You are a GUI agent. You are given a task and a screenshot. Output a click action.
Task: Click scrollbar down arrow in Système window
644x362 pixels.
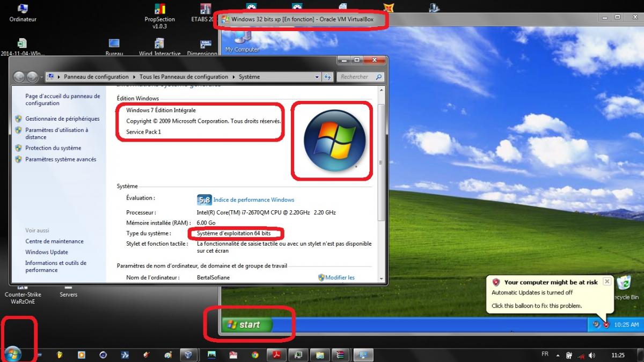coord(382,278)
